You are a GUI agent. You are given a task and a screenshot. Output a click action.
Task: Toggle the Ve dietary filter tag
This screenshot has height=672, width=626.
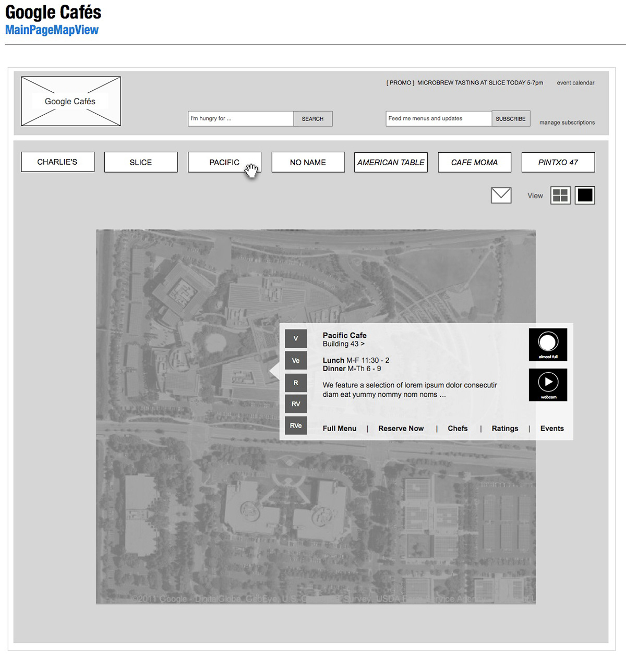[296, 360]
